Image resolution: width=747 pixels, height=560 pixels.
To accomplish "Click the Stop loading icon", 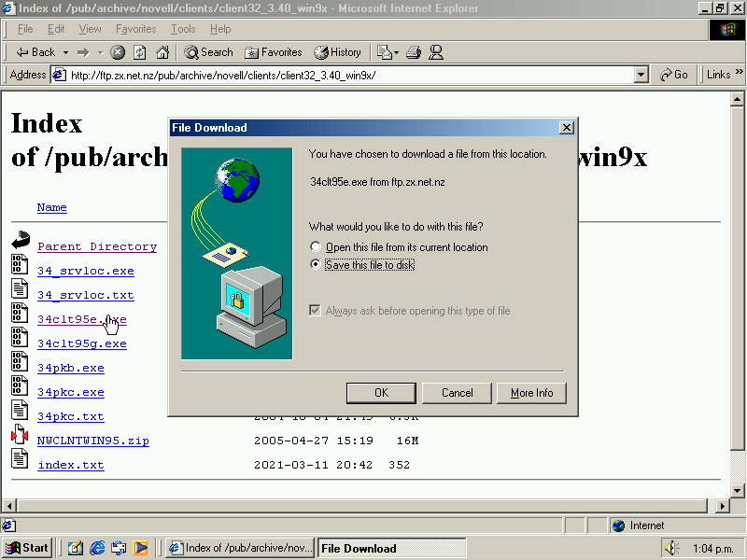I will point(118,52).
